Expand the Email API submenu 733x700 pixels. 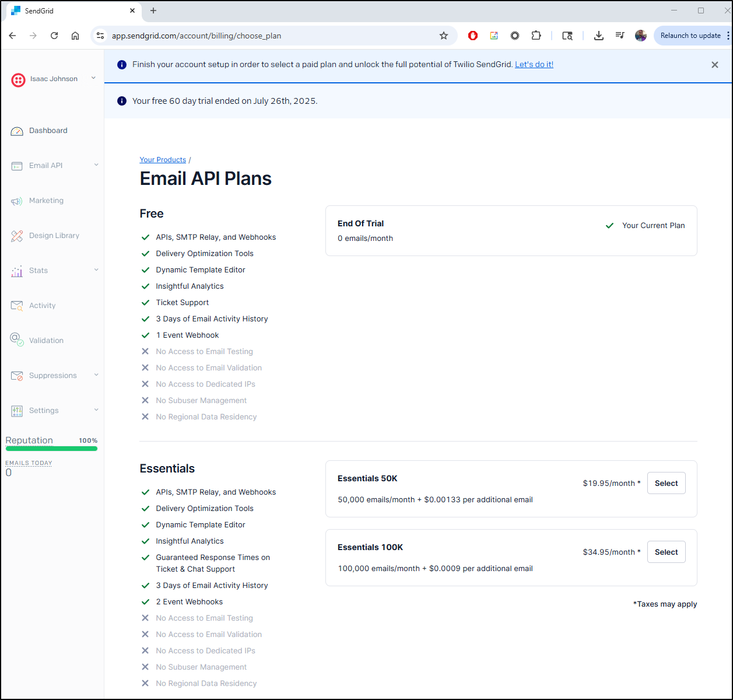coord(96,165)
